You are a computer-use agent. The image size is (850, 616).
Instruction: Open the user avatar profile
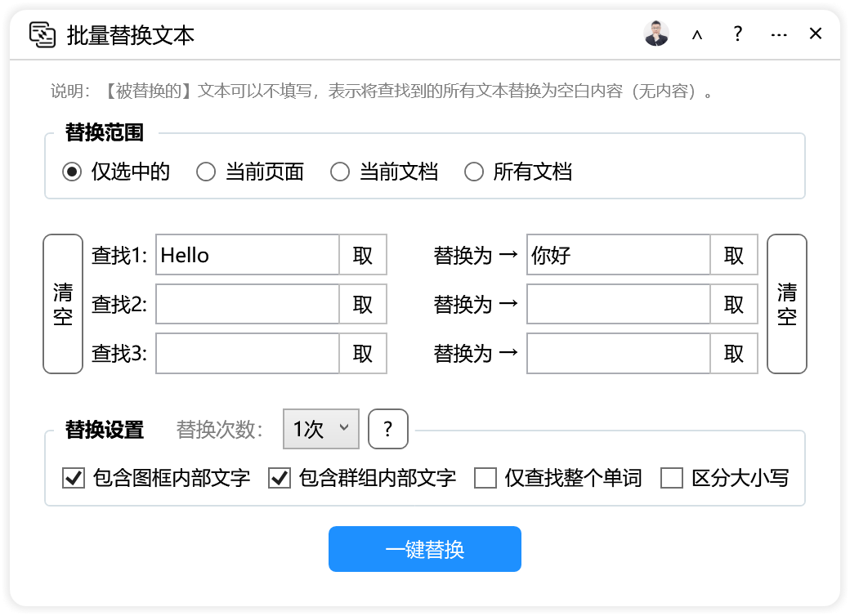point(656,34)
